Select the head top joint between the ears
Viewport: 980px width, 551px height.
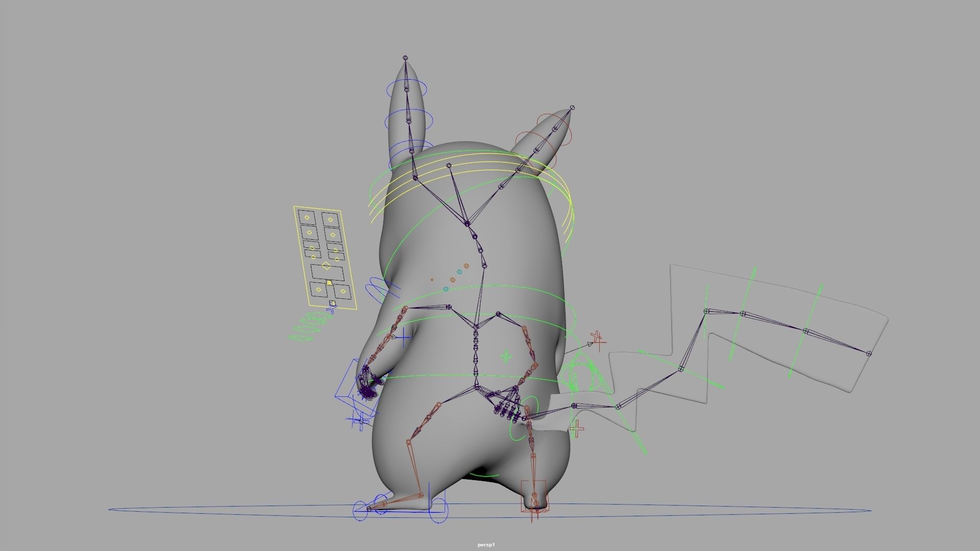449,165
